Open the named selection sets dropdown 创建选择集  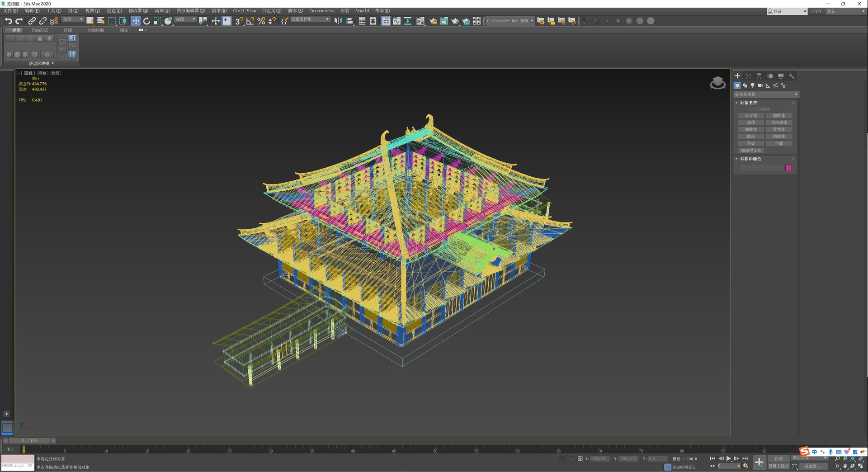click(x=310, y=19)
